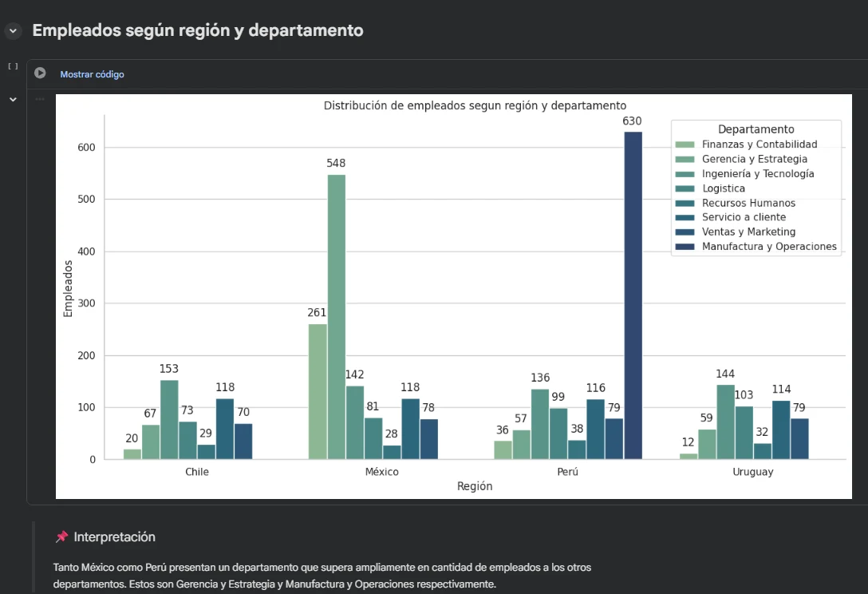
Task: Click the 'Mostrar código' link
Action: click(92, 74)
